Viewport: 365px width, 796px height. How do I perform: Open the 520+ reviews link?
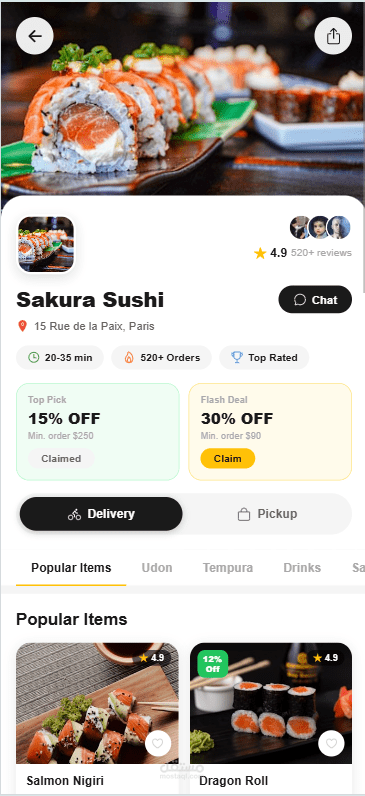(321, 253)
